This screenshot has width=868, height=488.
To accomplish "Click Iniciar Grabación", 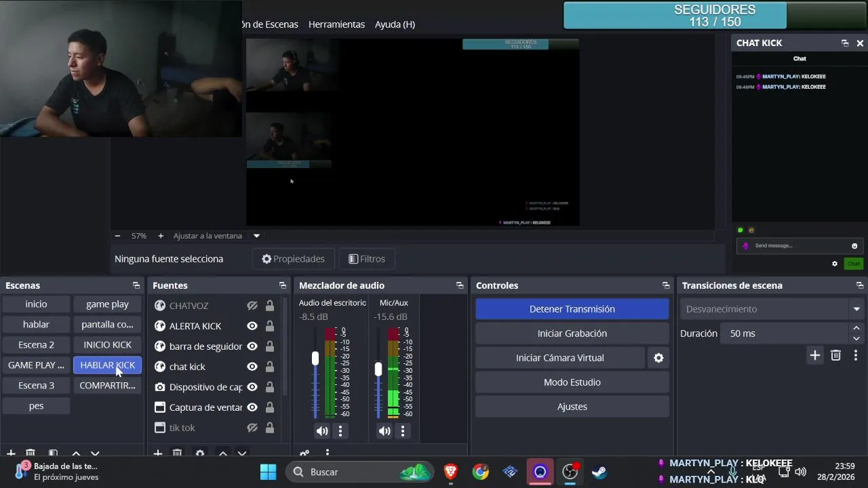I will 572,333.
